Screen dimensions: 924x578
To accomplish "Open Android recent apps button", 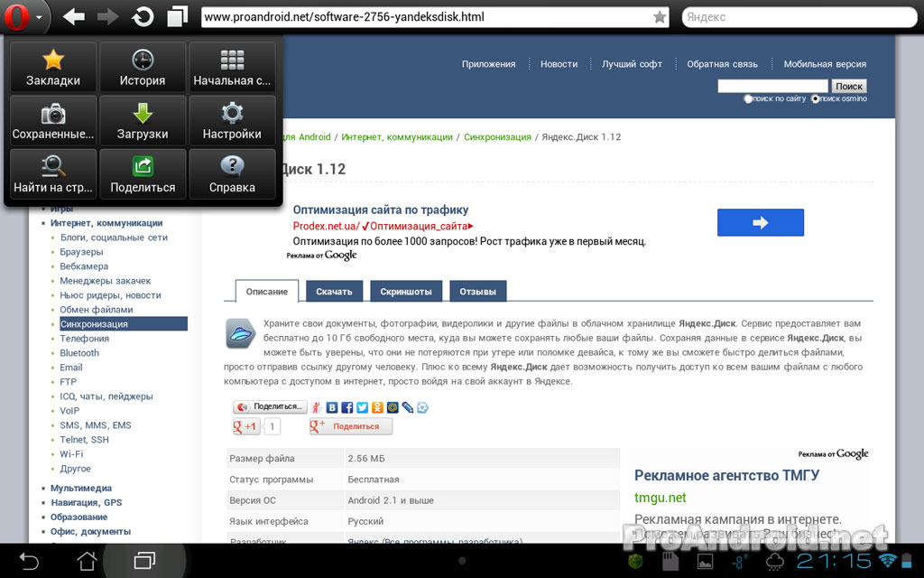I will (144, 560).
